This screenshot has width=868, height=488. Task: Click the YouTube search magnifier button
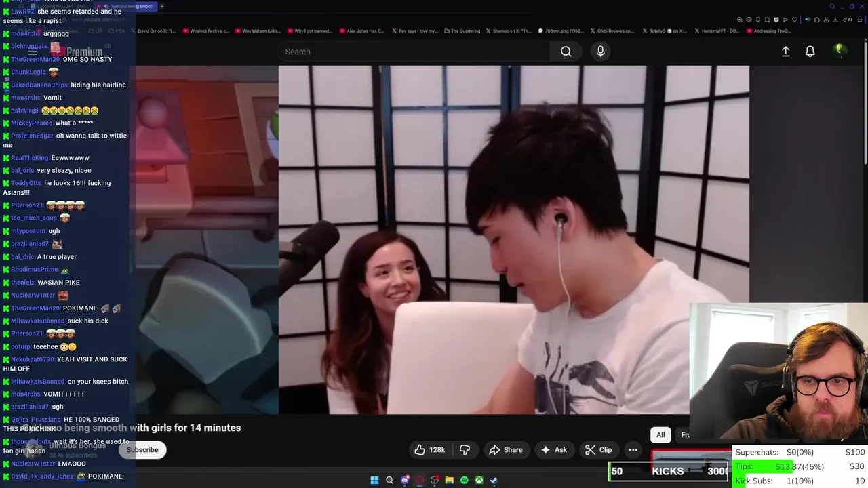(x=566, y=52)
